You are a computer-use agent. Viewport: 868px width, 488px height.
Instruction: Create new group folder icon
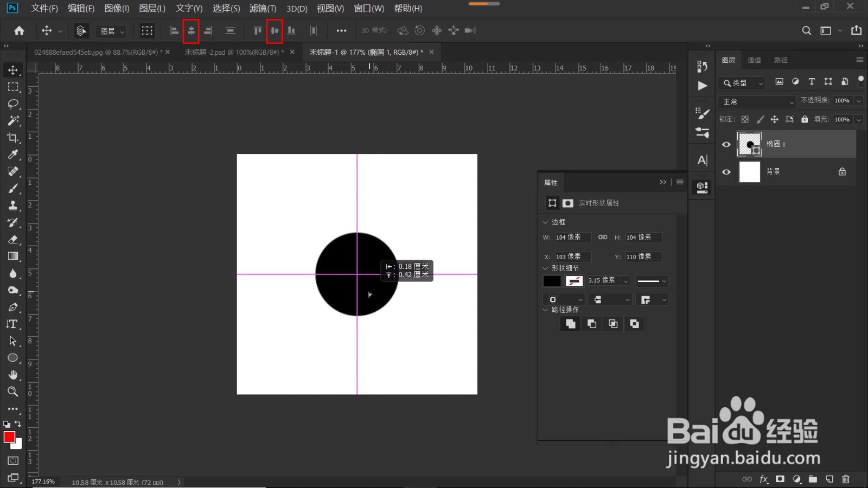(813, 479)
